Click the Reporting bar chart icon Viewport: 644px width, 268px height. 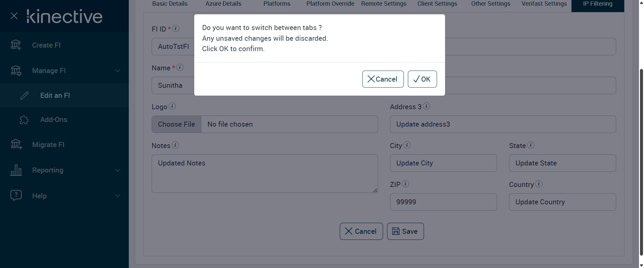coord(16,170)
